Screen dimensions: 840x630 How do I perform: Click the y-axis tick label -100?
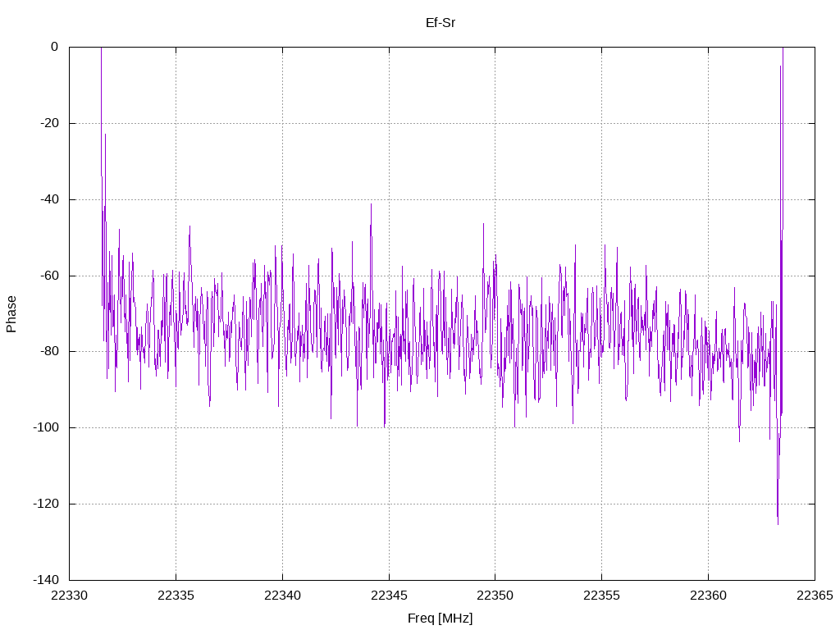tap(46, 427)
